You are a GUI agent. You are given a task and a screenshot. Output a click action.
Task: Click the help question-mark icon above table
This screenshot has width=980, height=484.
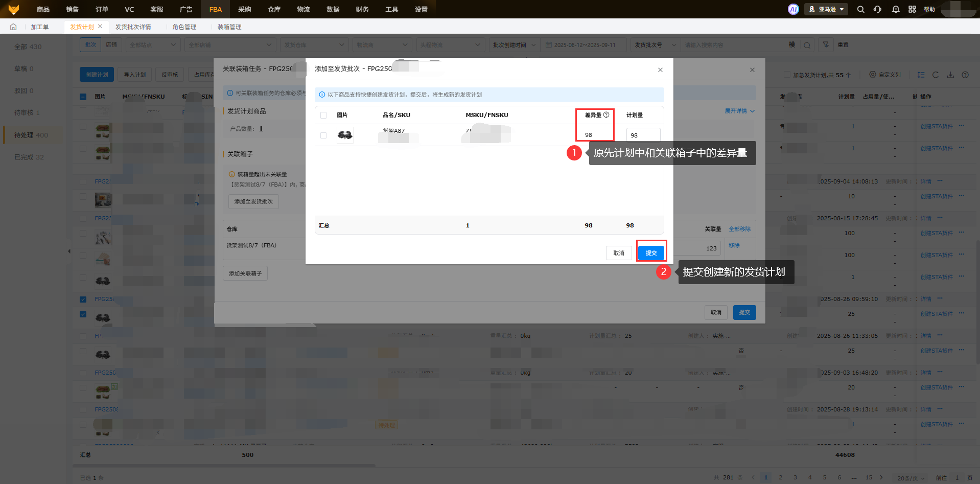click(x=965, y=75)
